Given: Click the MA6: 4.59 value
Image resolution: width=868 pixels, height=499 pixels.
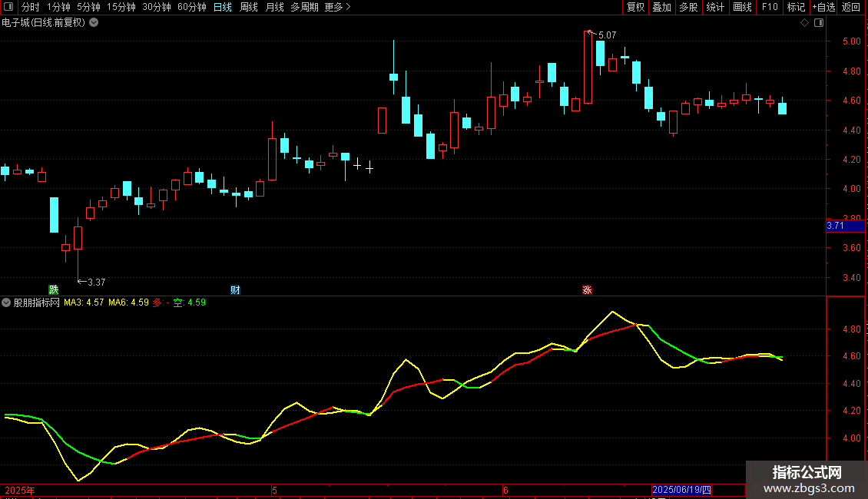Looking at the screenshot, I should coord(128,302).
